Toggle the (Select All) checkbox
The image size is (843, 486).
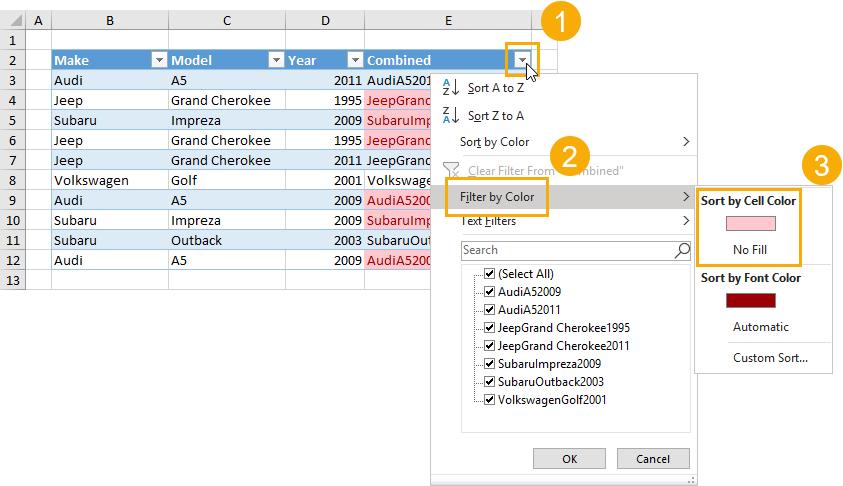[489, 274]
